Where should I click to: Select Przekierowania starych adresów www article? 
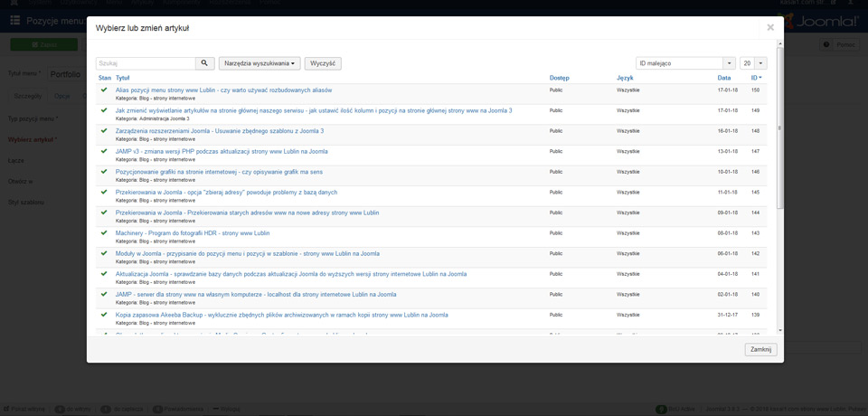tap(248, 213)
